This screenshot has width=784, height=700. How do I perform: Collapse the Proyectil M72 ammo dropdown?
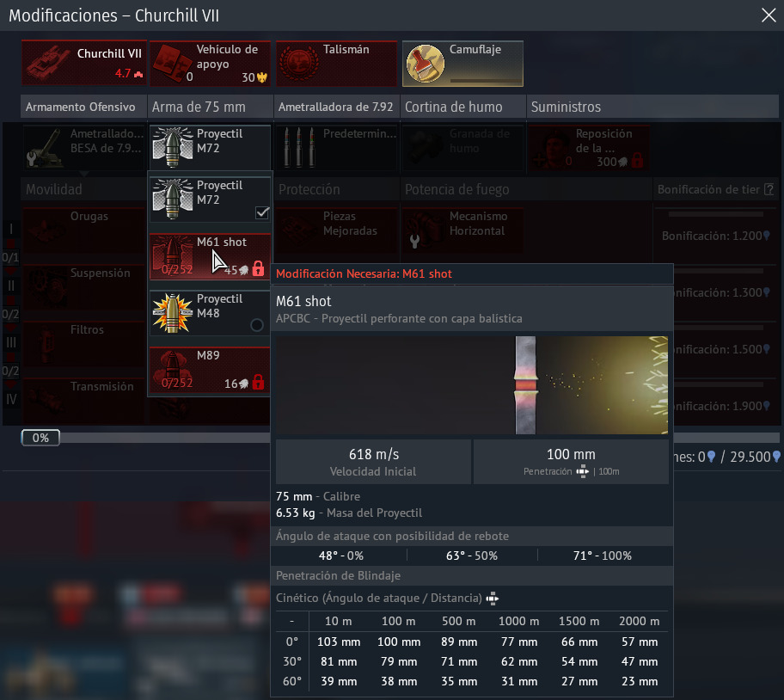(x=210, y=146)
